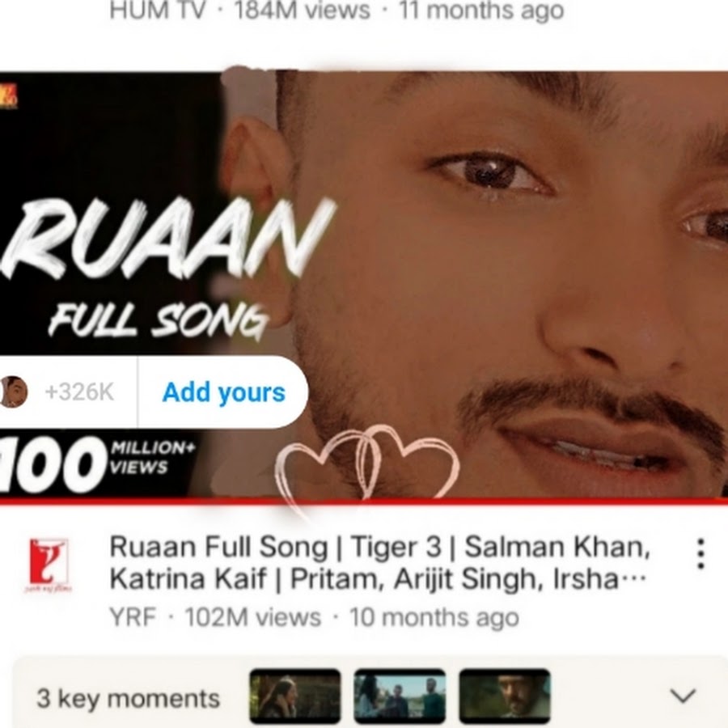Open the Ruaan Full Song video title

click(379, 563)
